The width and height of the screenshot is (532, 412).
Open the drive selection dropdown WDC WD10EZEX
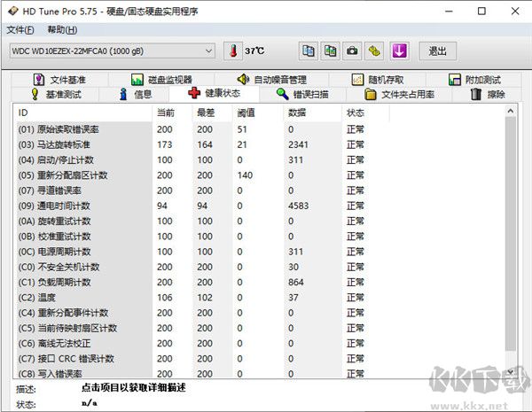113,51
